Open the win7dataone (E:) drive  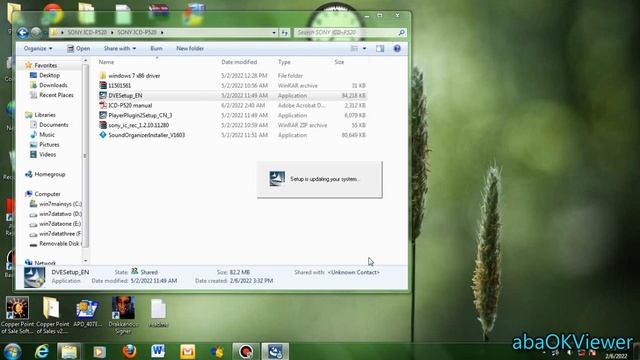(x=60, y=224)
